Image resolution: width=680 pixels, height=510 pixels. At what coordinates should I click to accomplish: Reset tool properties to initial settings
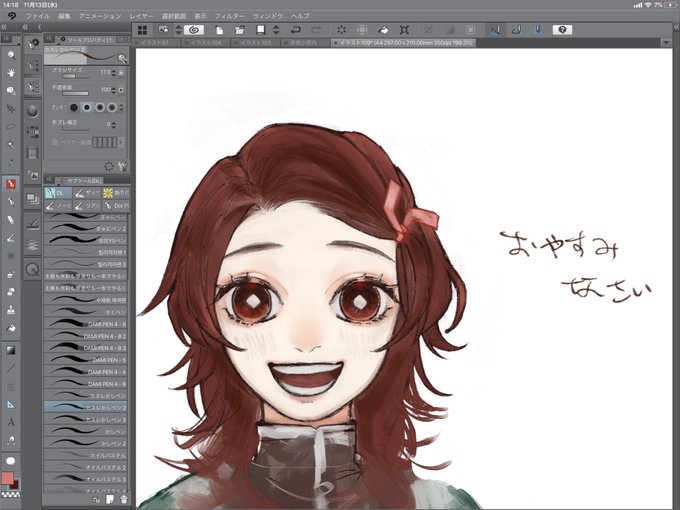click(109, 166)
